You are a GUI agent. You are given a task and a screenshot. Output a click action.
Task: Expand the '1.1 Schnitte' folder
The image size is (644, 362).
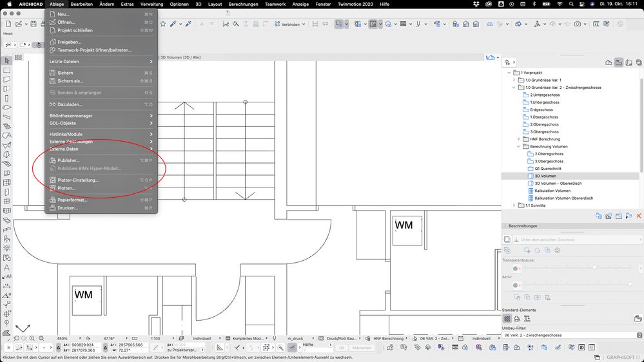click(514, 205)
